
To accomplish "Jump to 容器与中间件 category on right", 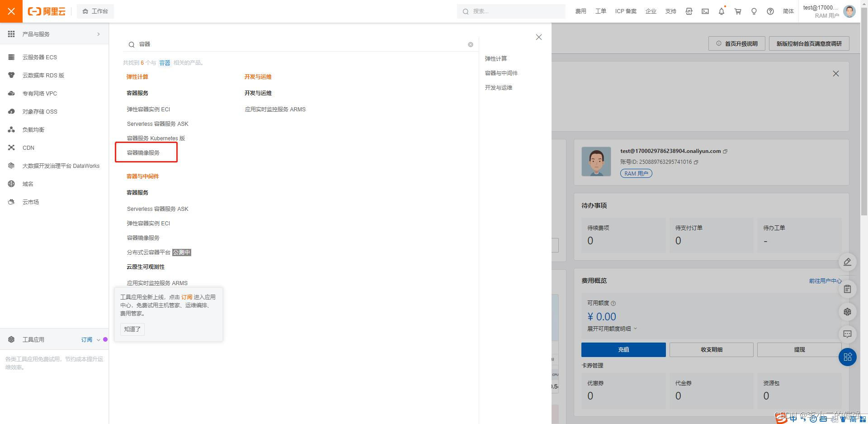I will (x=501, y=73).
